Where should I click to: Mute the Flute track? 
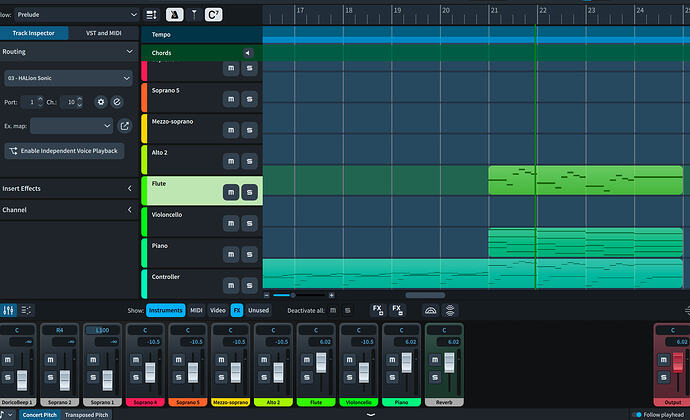(x=230, y=192)
